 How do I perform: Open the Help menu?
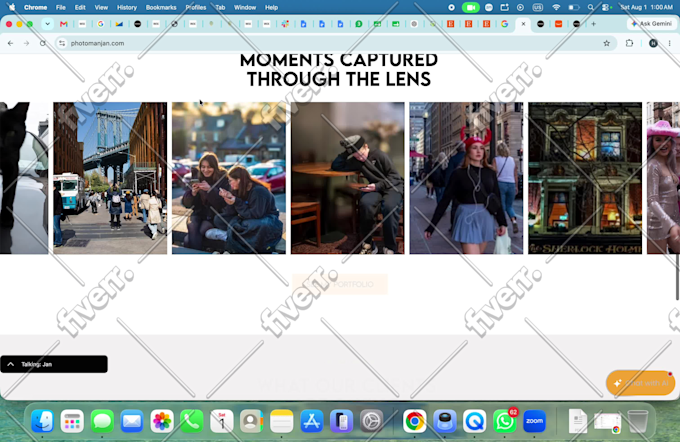click(271, 7)
